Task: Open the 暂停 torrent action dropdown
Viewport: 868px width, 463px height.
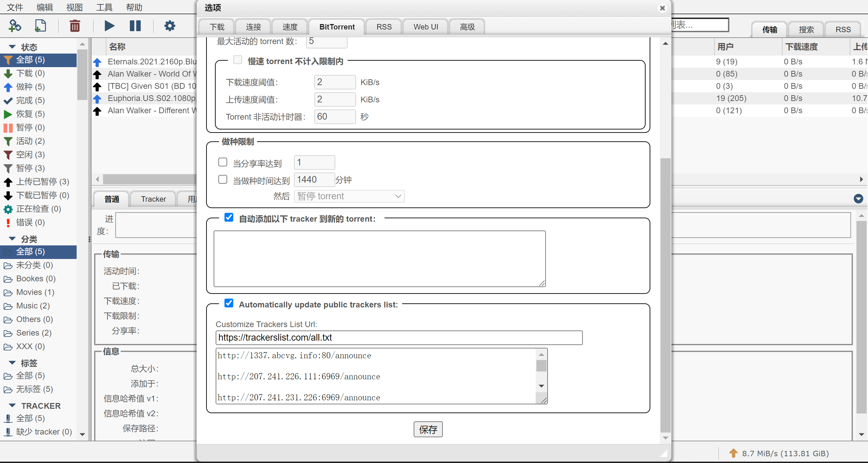Action: 349,196
